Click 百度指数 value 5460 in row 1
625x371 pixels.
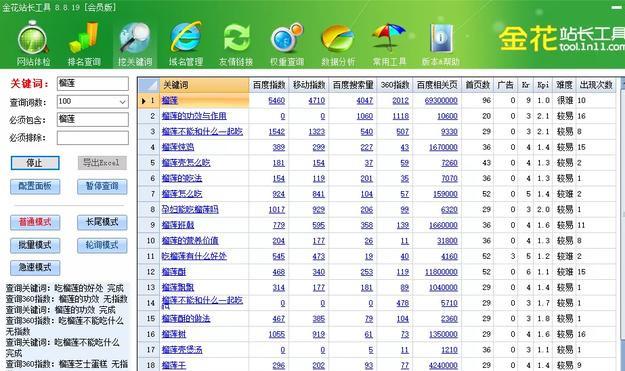(x=277, y=100)
